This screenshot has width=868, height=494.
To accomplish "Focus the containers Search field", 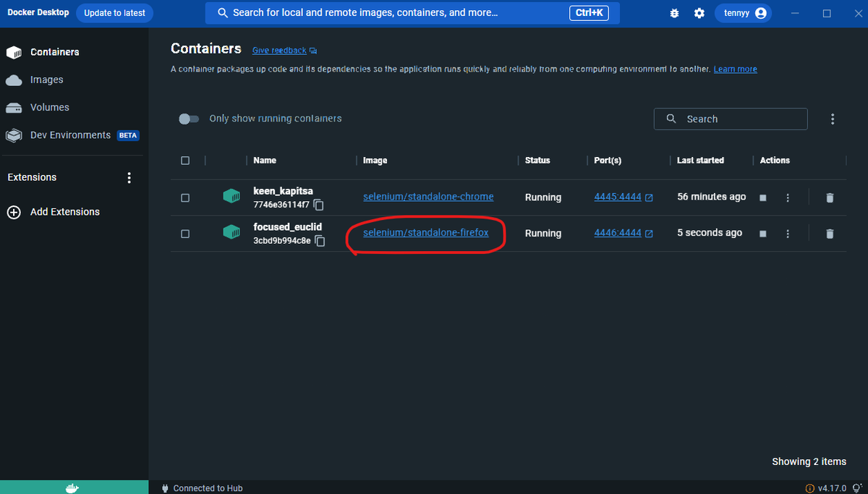I will tap(731, 119).
